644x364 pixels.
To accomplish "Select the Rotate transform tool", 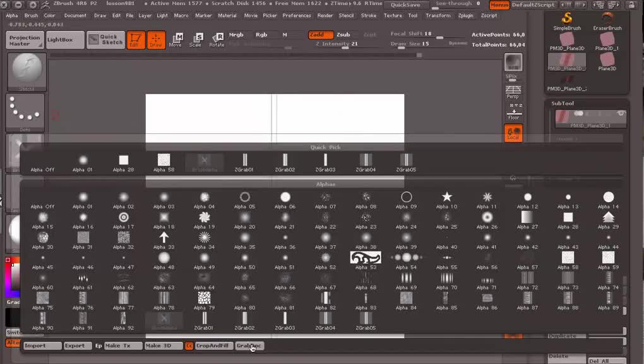I will 217,40.
